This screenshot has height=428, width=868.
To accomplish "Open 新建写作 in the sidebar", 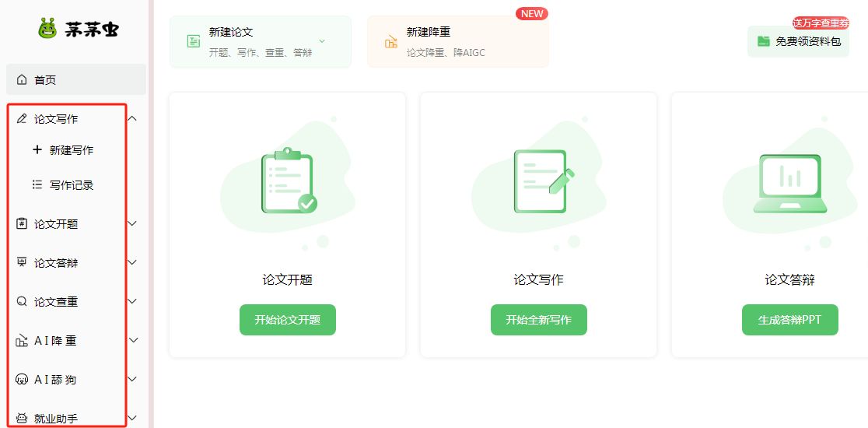I will (x=72, y=150).
